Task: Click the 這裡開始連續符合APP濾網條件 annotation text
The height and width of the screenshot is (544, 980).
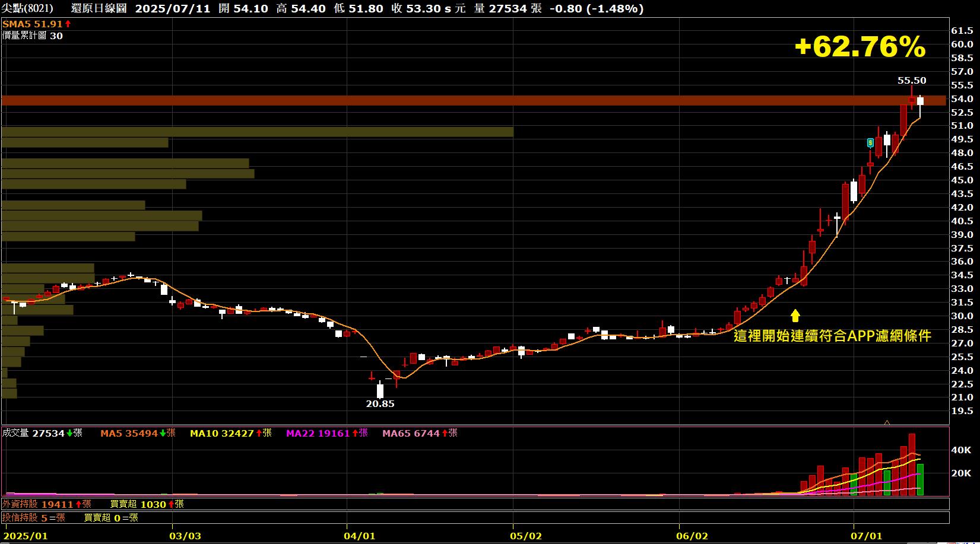Action: [832, 336]
